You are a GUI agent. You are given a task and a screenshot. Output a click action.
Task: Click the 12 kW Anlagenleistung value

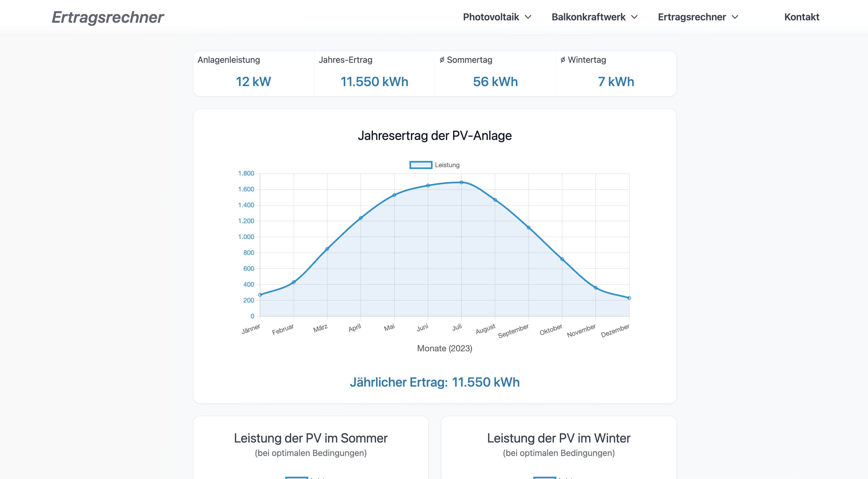pos(253,82)
